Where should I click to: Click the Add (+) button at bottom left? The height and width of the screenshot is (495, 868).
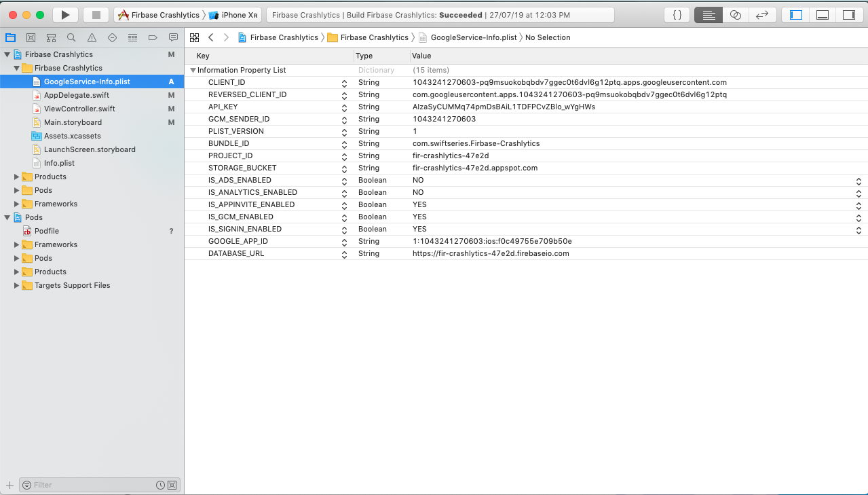tap(10, 485)
